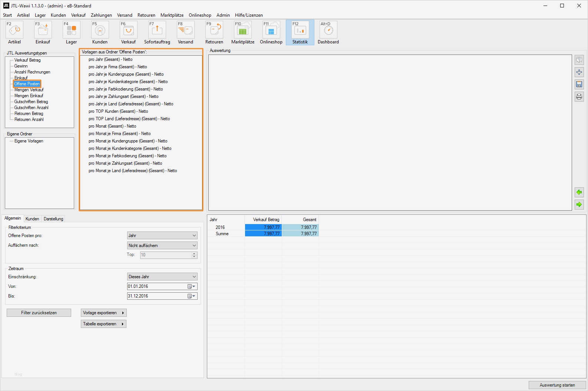Select template 'pro Monat (Gesamt) - Netto'
This screenshot has width=588, height=391.
pos(112,126)
